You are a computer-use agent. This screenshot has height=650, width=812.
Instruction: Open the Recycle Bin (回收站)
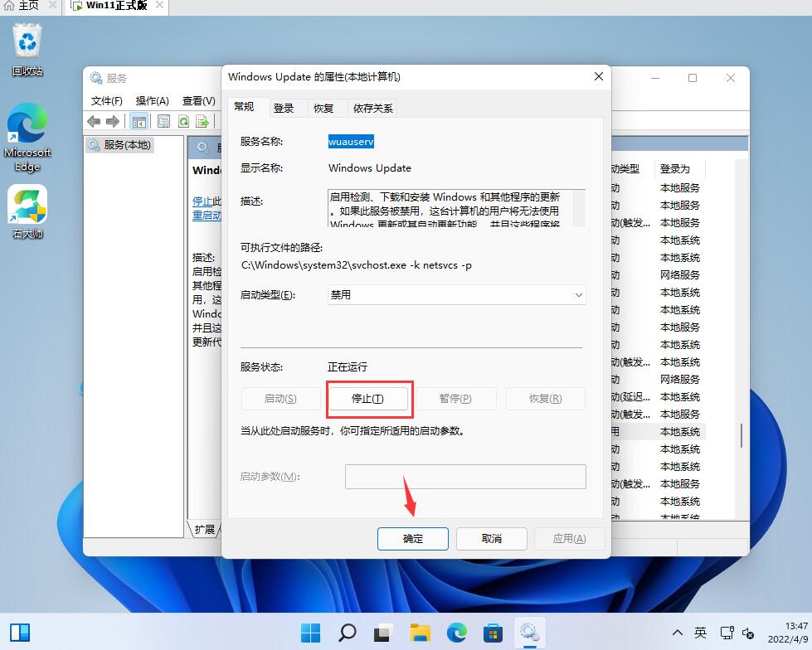(x=27, y=41)
